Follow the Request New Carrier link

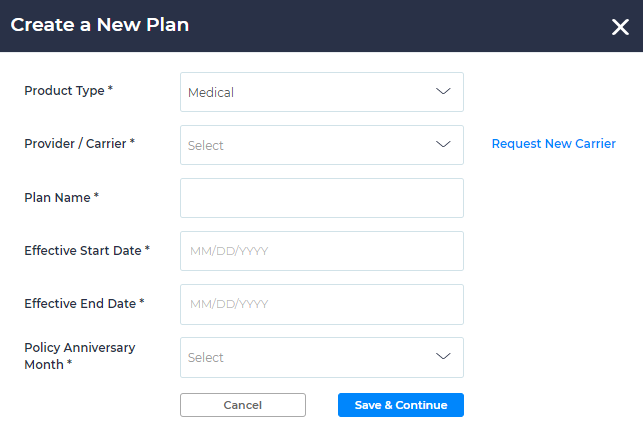pyautogui.click(x=553, y=144)
